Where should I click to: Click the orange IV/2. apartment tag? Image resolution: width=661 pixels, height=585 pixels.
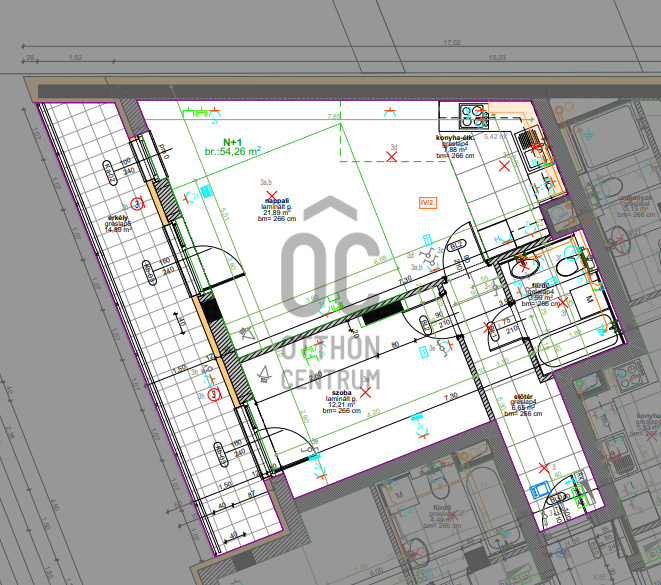coord(428,202)
